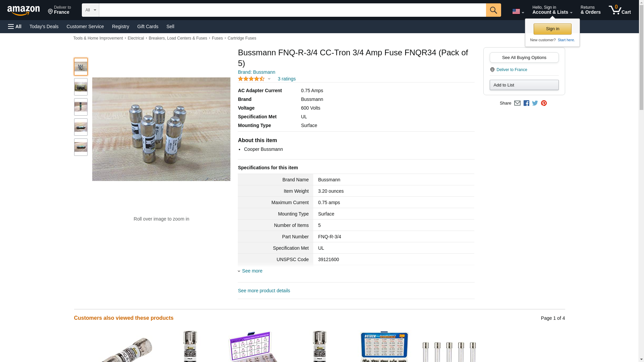
Task: Open the All hamburger menu
Action: pos(15,26)
